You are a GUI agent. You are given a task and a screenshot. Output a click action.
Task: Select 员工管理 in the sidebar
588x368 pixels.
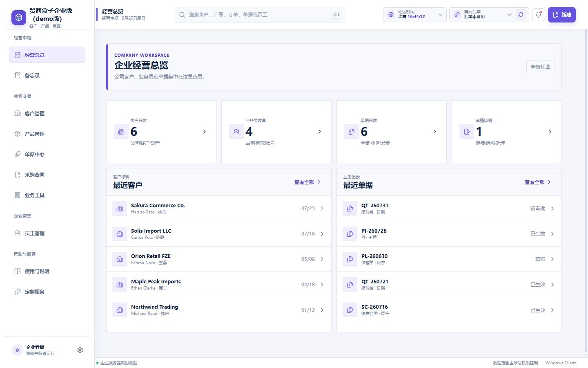point(47,233)
